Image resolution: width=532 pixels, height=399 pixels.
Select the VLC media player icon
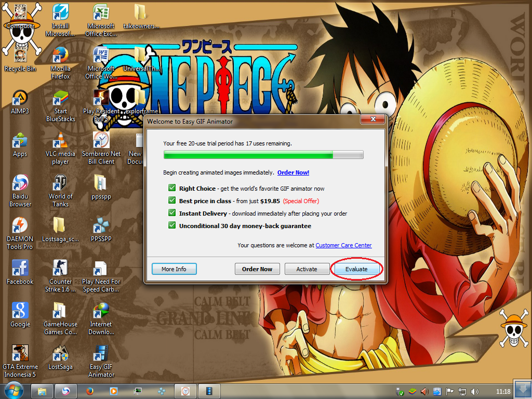click(x=60, y=149)
